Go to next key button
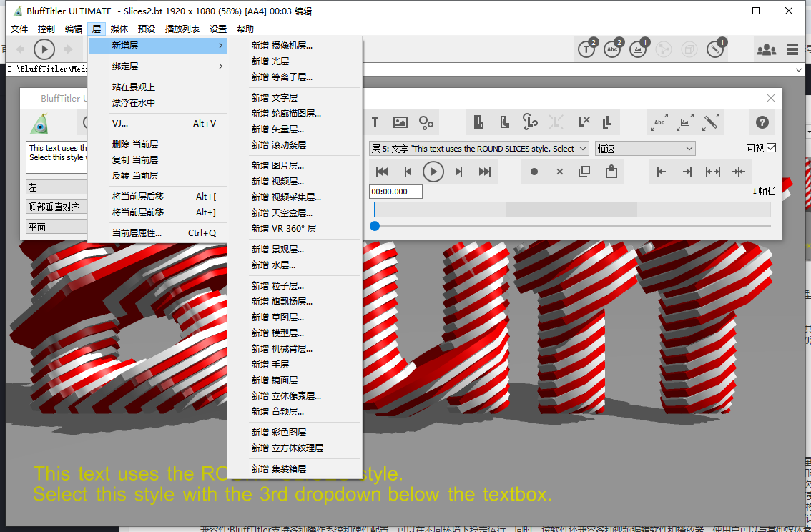This screenshot has height=532, width=811. (458, 172)
